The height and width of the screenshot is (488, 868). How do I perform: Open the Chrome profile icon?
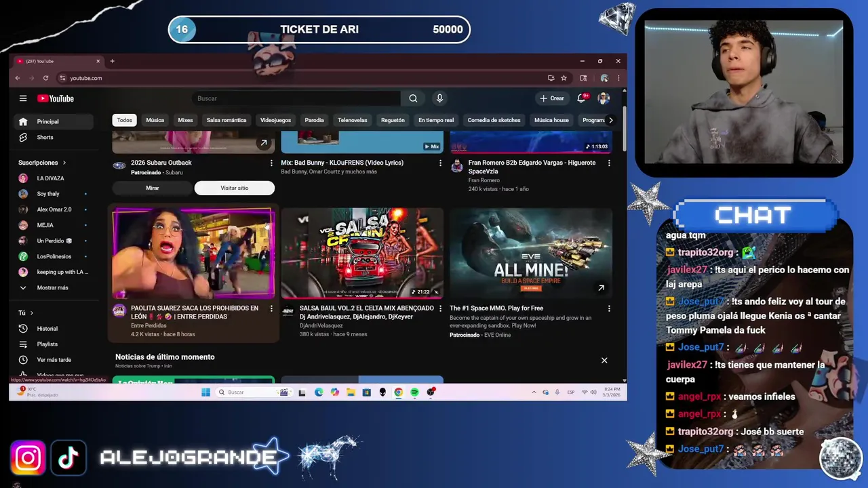click(604, 78)
